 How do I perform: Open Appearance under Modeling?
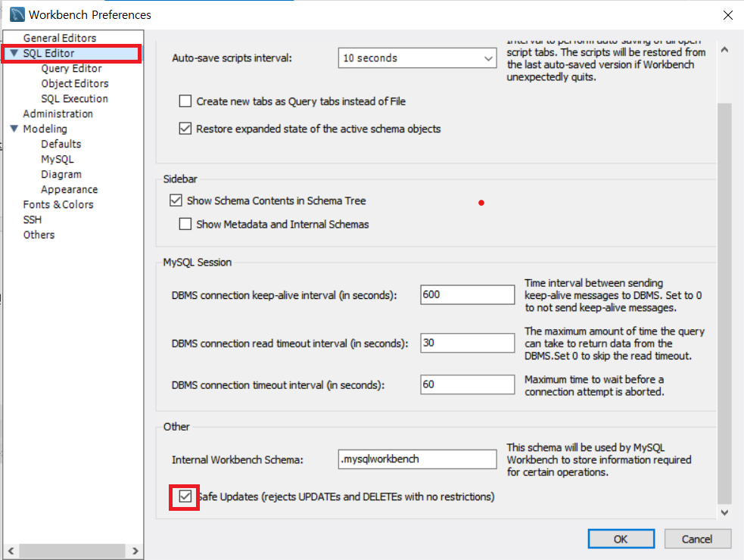coord(70,190)
